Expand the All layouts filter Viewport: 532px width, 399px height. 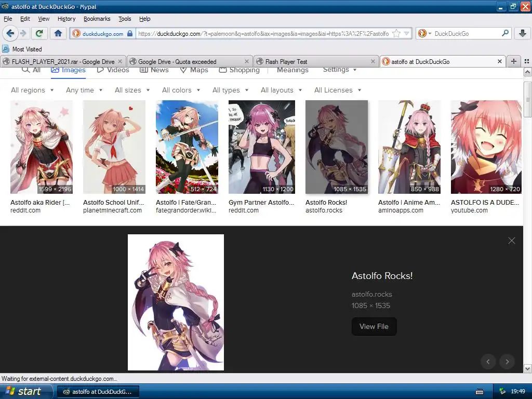click(x=281, y=90)
